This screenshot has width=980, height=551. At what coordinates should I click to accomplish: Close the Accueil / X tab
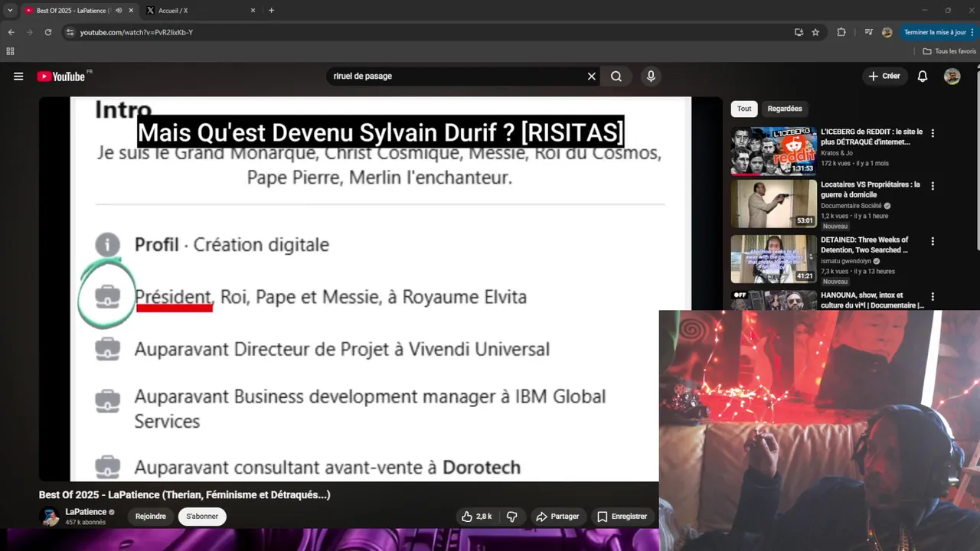point(253,11)
